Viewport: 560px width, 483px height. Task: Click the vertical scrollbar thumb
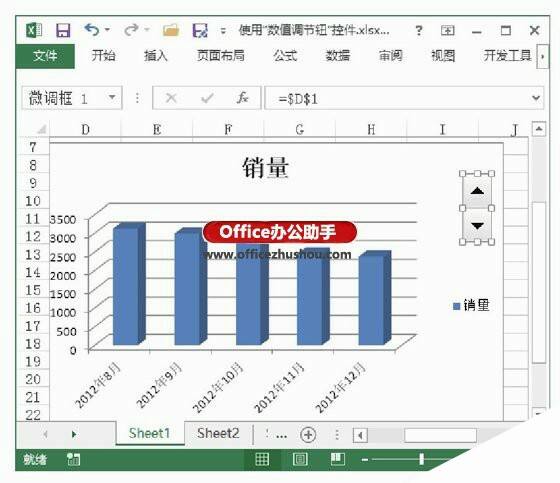click(x=539, y=282)
